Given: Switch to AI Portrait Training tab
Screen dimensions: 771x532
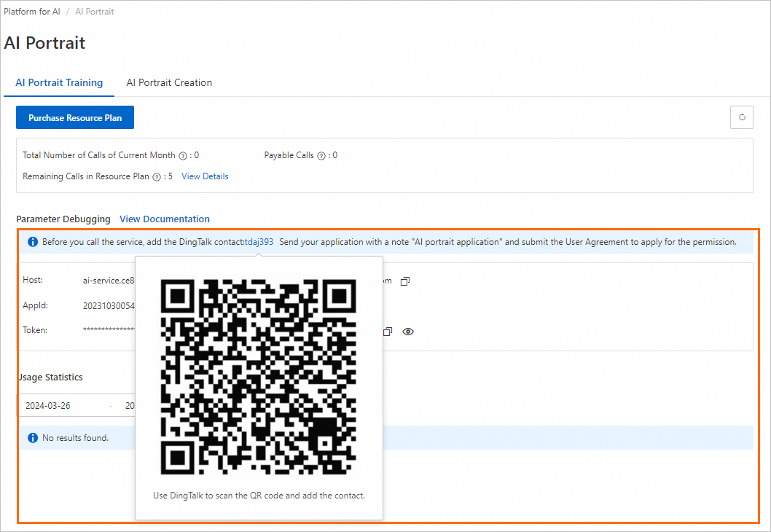Looking at the screenshot, I should (x=59, y=82).
